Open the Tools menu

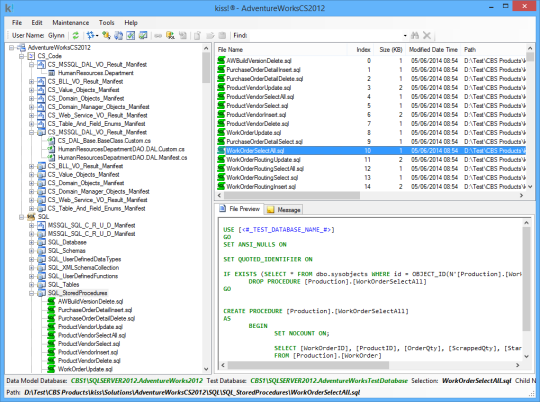coord(106,23)
